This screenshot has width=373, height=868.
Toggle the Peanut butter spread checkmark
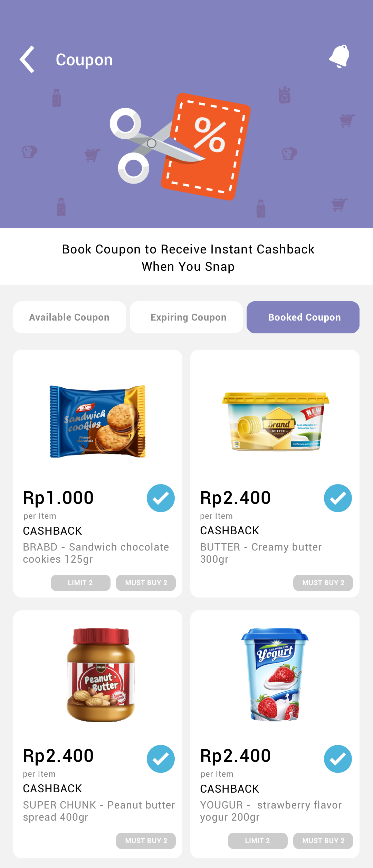pos(161,759)
